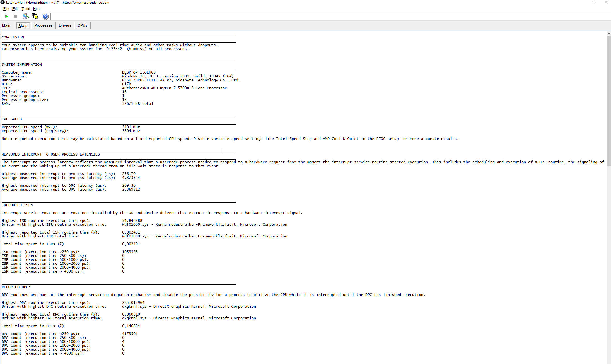Open the Edit menu
Viewport: 611px width, 364px height.
15,9
